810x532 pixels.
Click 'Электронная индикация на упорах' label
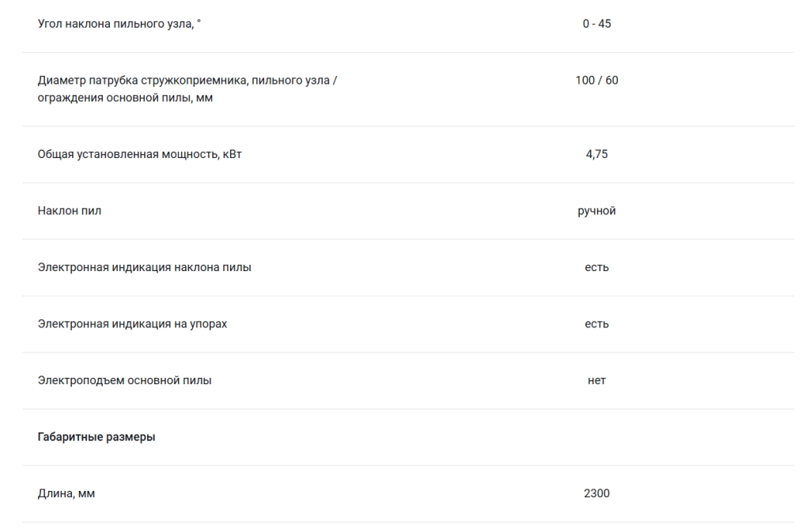click(x=132, y=324)
